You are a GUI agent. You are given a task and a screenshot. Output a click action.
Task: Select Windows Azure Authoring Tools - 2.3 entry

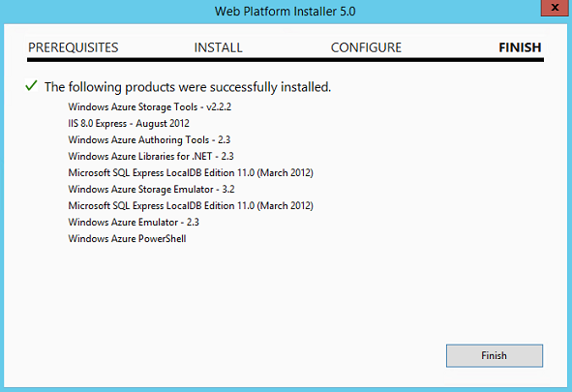click(x=149, y=139)
